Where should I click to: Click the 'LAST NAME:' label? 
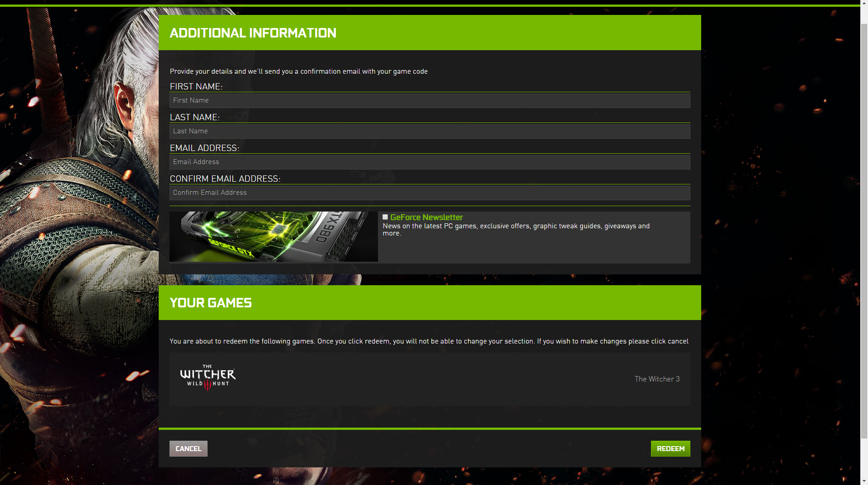[195, 117]
